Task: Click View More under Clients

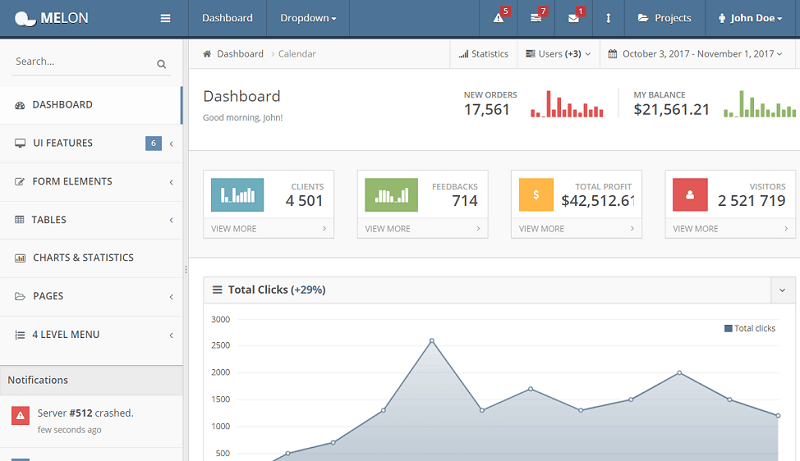Action: (269, 228)
